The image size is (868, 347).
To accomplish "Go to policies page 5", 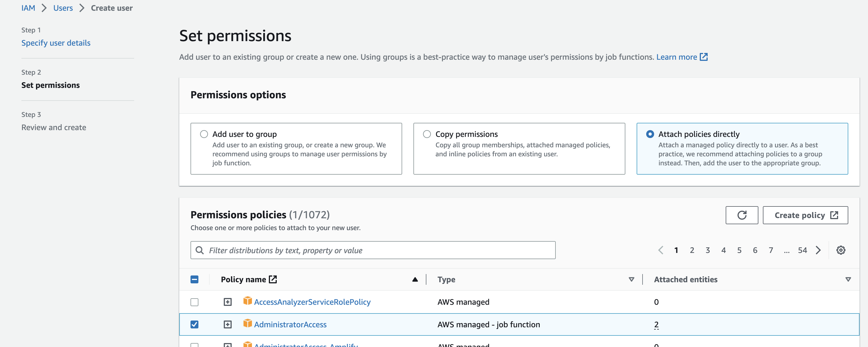I will (739, 250).
